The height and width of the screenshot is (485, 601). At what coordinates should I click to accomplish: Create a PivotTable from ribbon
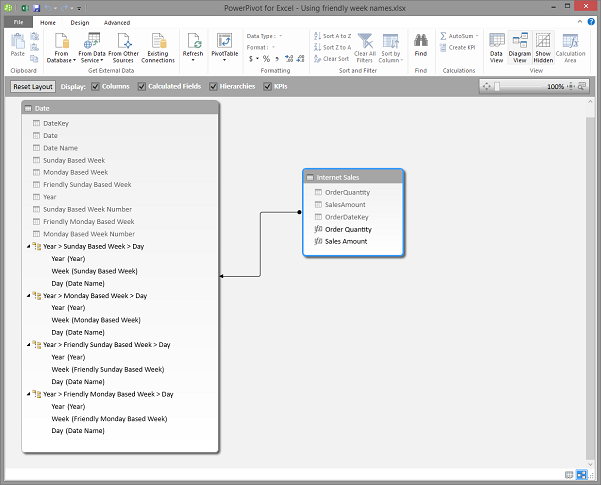225,47
